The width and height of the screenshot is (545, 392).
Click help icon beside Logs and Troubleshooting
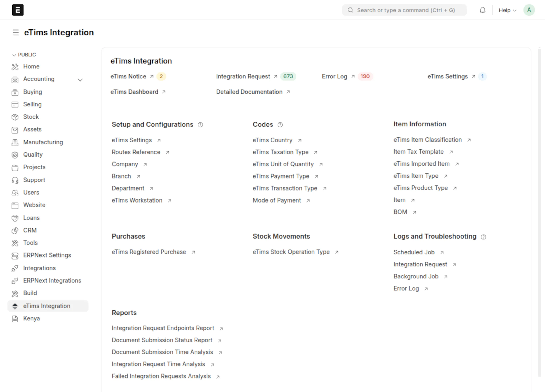[483, 237]
